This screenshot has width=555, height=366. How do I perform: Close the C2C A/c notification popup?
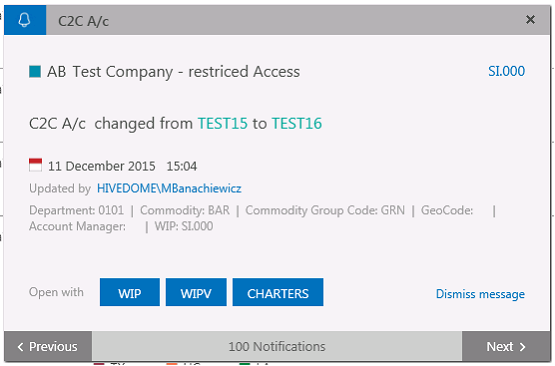click(530, 19)
